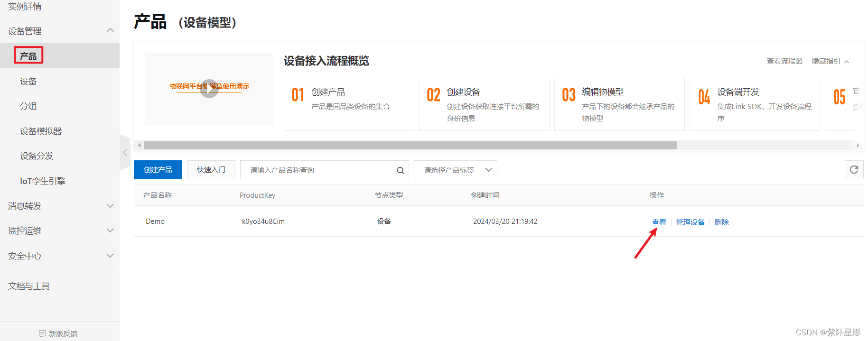
Task: Click the 创建产品 button
Action: click(x=158, y=170)
